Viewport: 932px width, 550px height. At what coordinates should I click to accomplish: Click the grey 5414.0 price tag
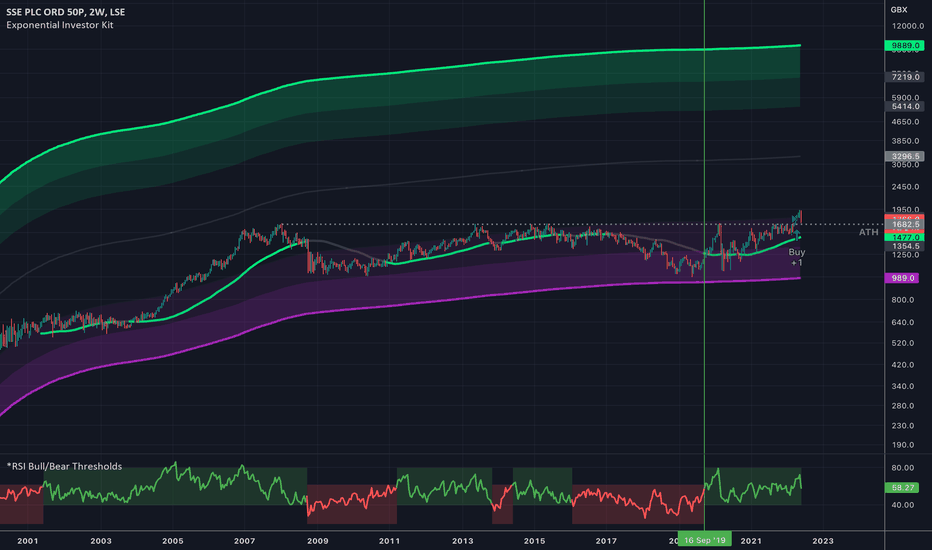point(904,106)
